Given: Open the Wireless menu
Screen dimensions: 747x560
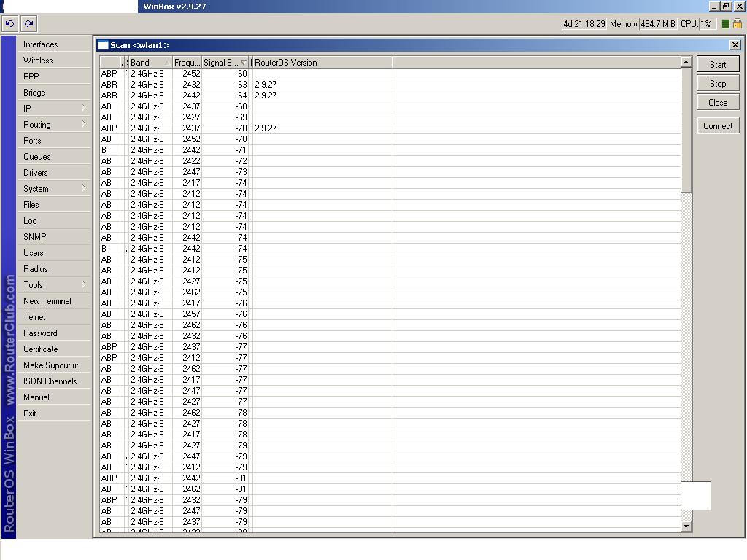Looking at the screenshot, I should (x=54, y=61).
